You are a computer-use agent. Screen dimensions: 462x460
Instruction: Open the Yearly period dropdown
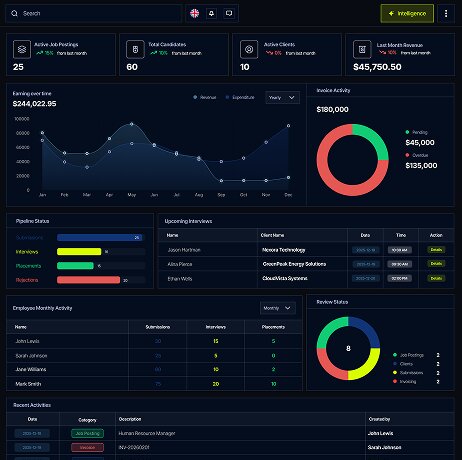point(282,98)
